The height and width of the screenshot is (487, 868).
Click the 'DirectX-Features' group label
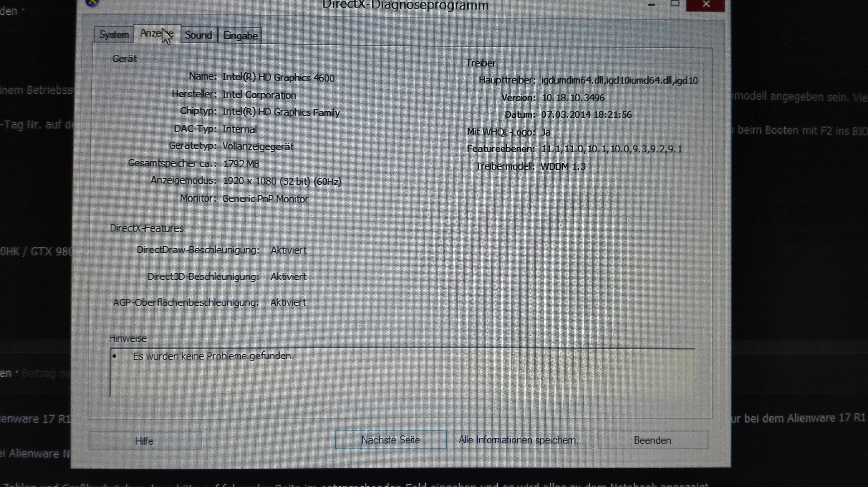(146, 228)
